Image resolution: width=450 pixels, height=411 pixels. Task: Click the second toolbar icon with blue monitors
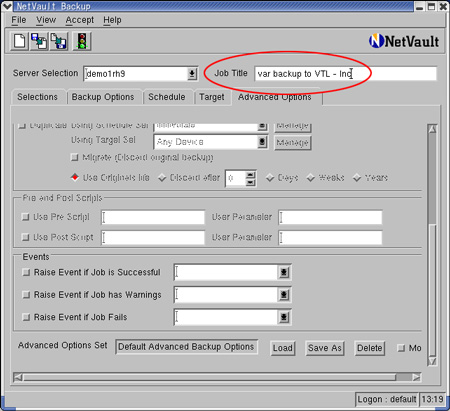tap(39, 41)
